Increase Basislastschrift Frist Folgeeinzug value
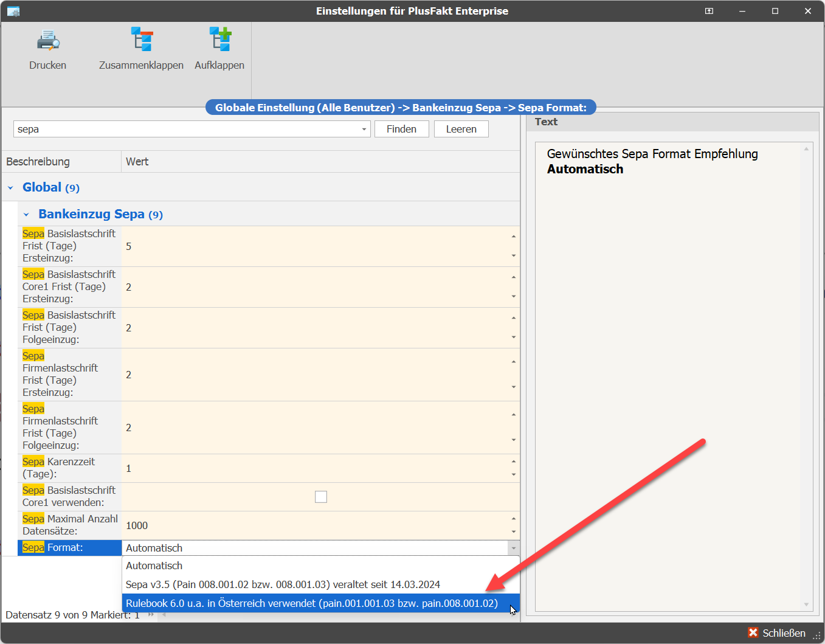Viewport: 825px width, 644px height. 514,318
